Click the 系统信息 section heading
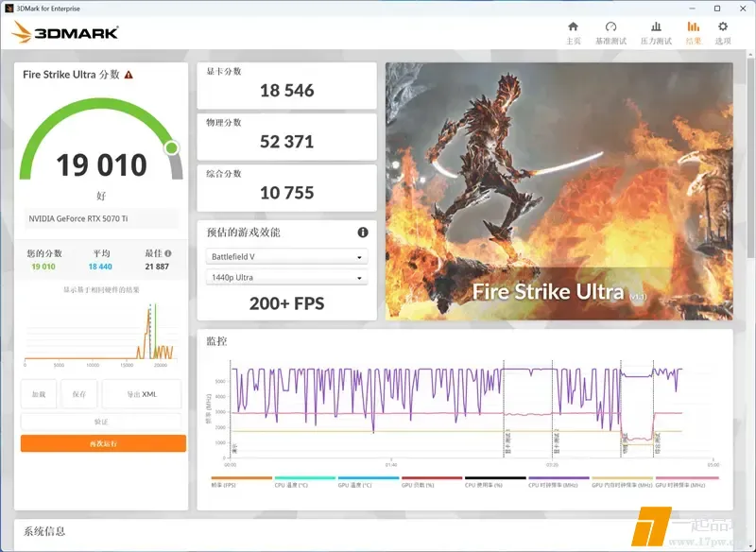The width and height of the screenshot is (756, 552). point(44,531)
